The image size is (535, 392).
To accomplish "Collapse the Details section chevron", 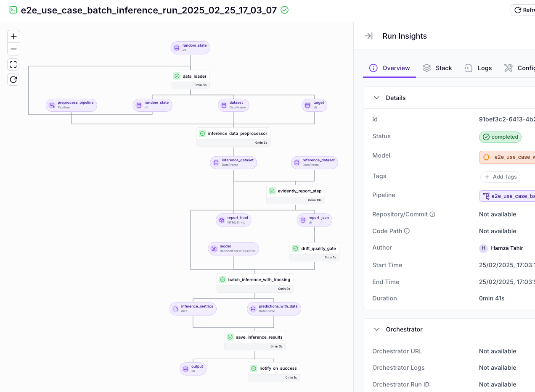I will click(x=376, y=98).
